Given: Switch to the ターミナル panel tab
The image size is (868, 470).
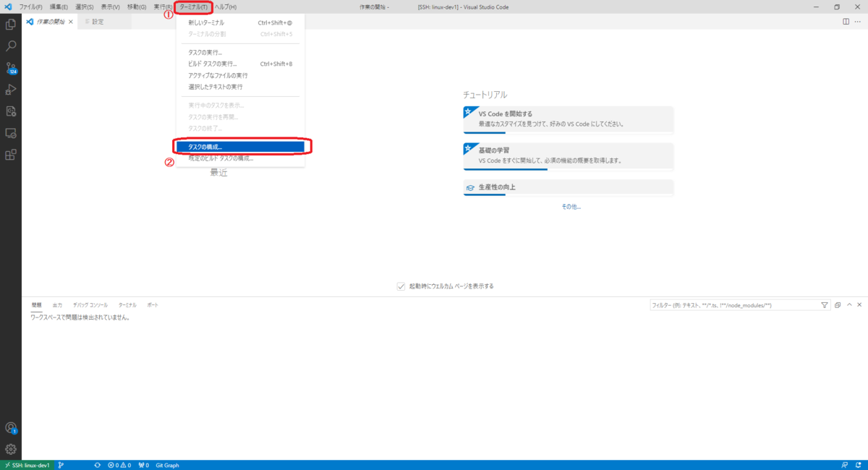Looking at the screenshot, I should pos(127,305).
